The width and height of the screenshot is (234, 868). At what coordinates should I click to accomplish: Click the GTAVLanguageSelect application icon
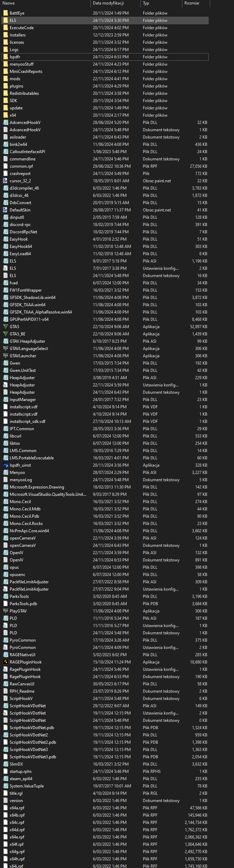(5, 349)
